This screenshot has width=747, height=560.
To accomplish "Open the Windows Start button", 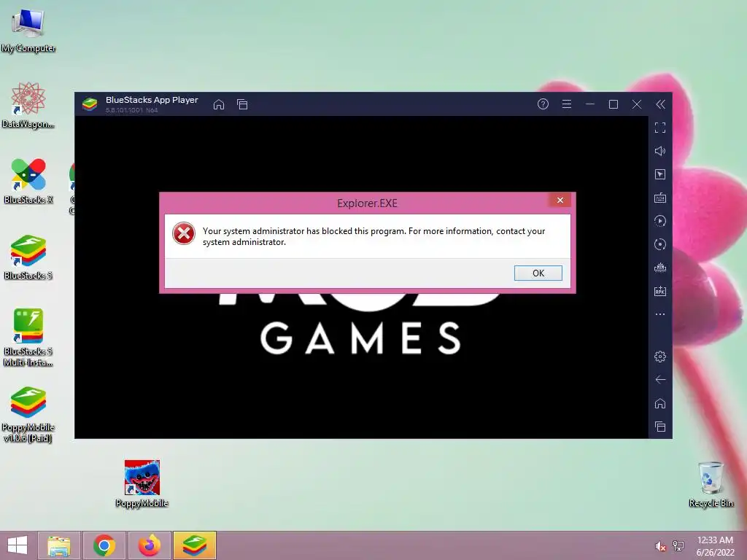I will tap(18, 545).
